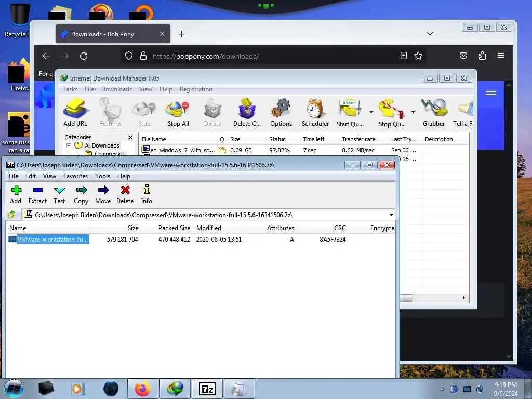
Task: Show hidden system tray icons
Action: tap(442, 389)
